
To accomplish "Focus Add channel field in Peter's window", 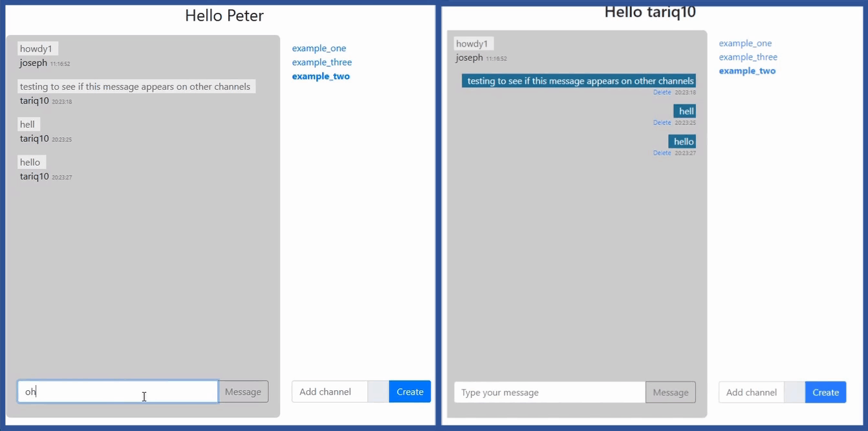I will (329, 392).
